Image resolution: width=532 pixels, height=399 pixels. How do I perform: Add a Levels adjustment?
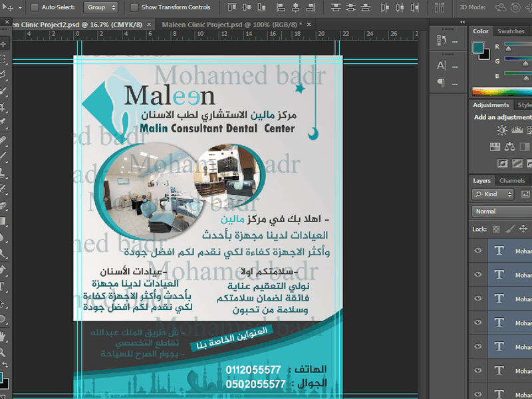pyautogui.click(x=518, y=130)
